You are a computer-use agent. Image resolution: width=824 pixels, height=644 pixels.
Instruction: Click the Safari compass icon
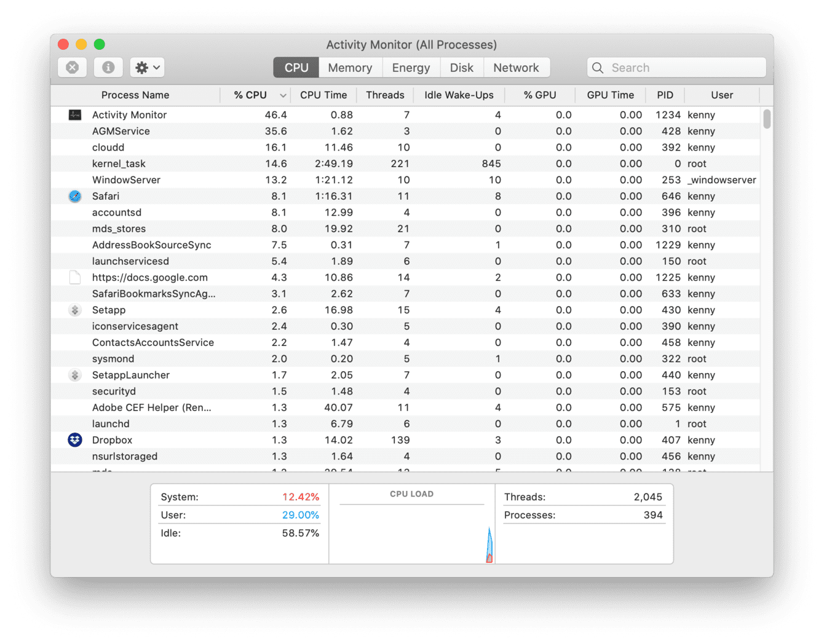tap(75, 196)
